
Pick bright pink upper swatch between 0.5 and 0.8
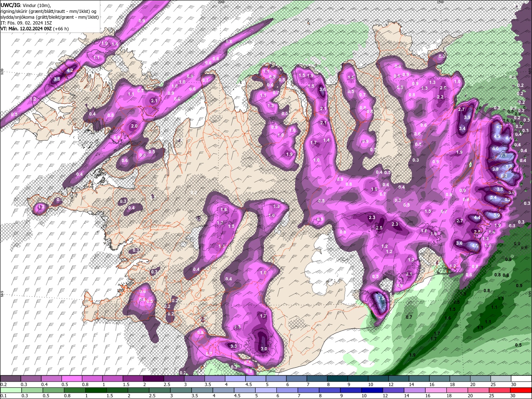(72, 378)
